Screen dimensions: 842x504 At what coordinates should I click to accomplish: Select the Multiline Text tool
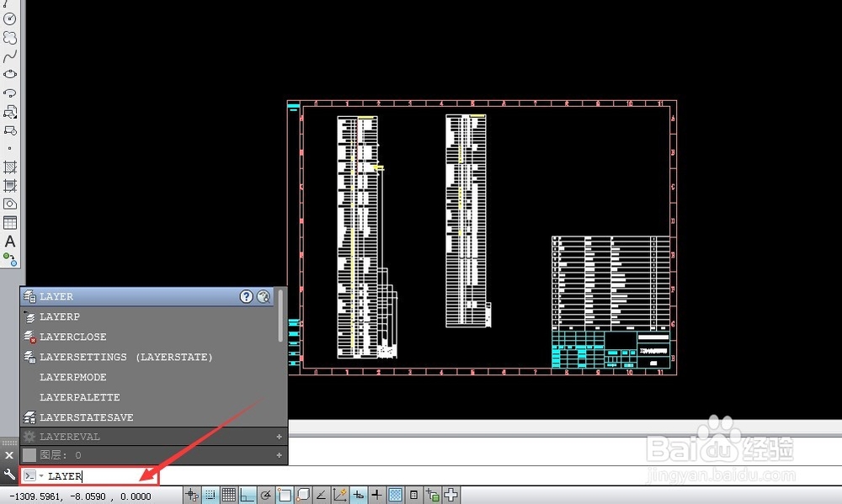click(9, 241)
